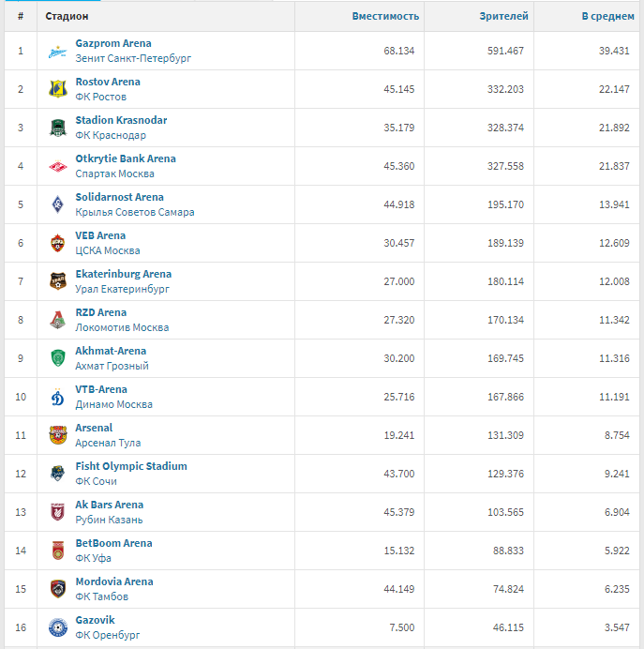Open Fisht Olympic Stadium page
This screenshot has width=644, height=649.
(x=131, y=467)
